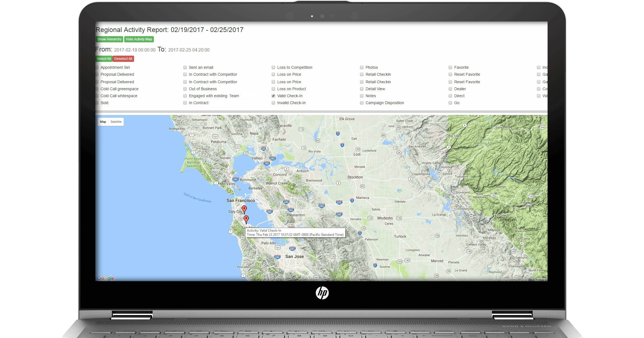Screen dimensions: 644x338
Task: Toggle the Out of Business checkbox
Action: point(185,89)
